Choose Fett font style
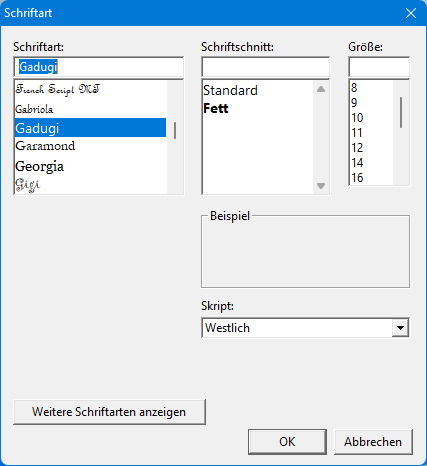This screenshot has width=427, height=466. point(258,108)
